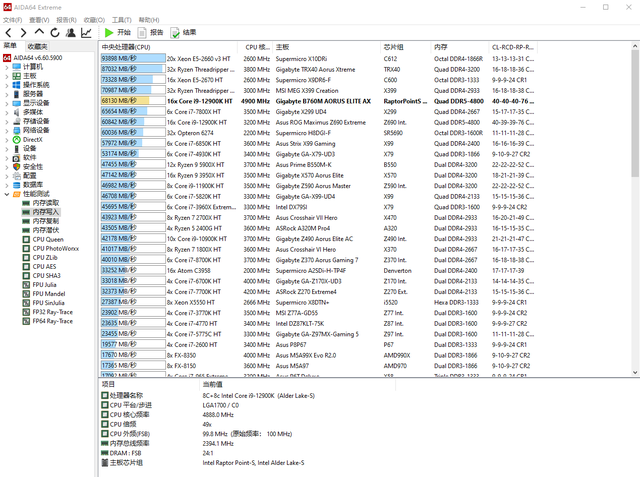Open the FP32 Ray-Trace benchmark
The height and width of the screenshot is (477, 640).
pos(48,312)
